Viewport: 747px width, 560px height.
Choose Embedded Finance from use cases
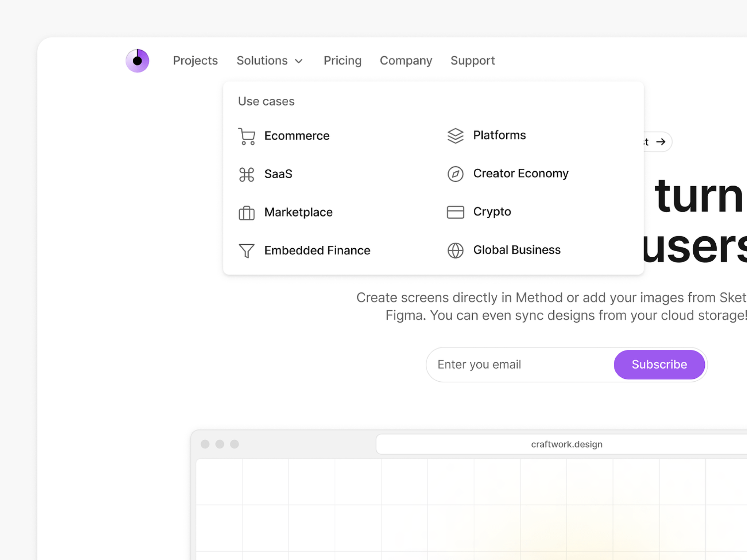click(317, 250)
